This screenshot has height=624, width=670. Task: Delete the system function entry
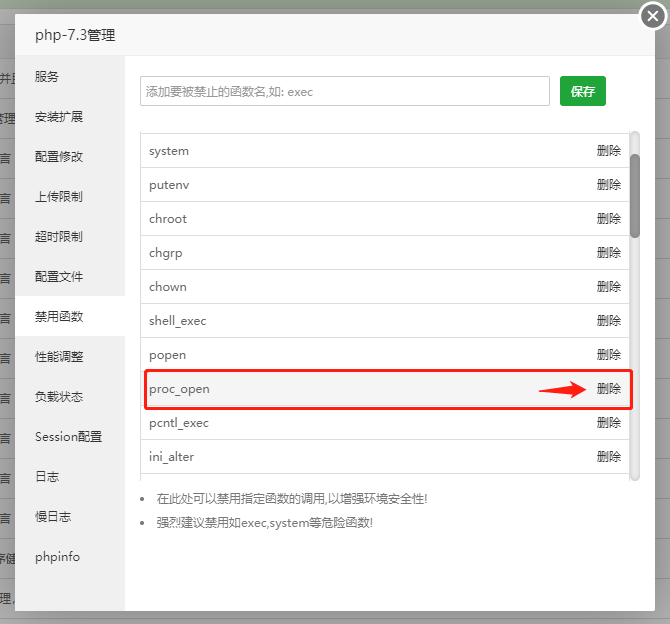(608, 150)
